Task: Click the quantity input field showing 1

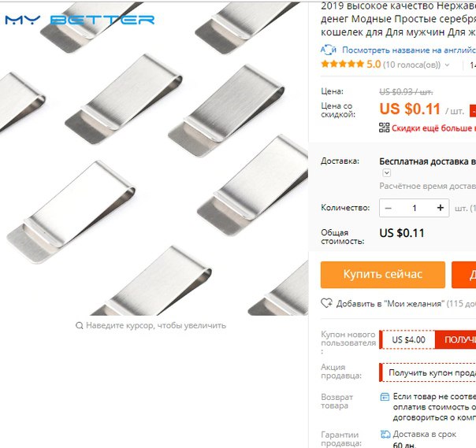Action: [x=414, y=208]
